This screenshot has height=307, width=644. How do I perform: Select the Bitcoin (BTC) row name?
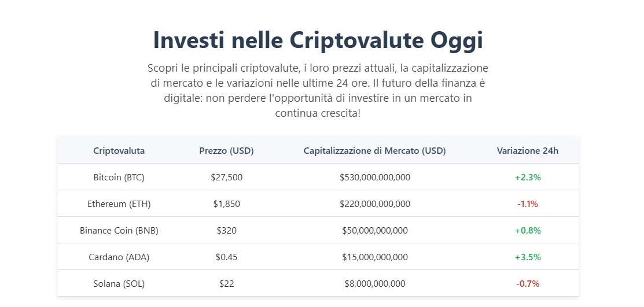119,177
